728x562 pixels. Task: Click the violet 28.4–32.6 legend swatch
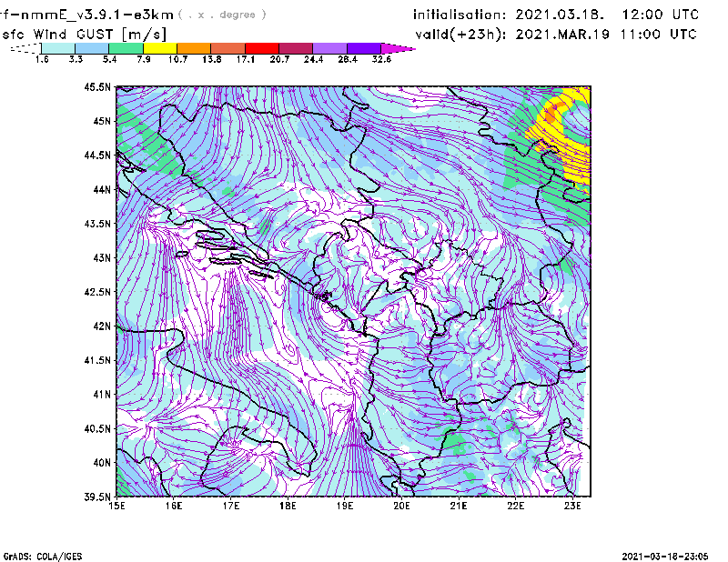(363, 48)
